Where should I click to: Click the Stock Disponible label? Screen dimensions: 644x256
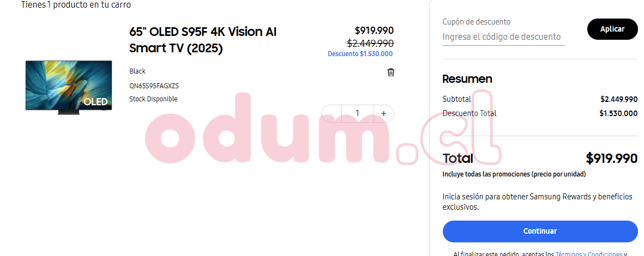[153, 99]
